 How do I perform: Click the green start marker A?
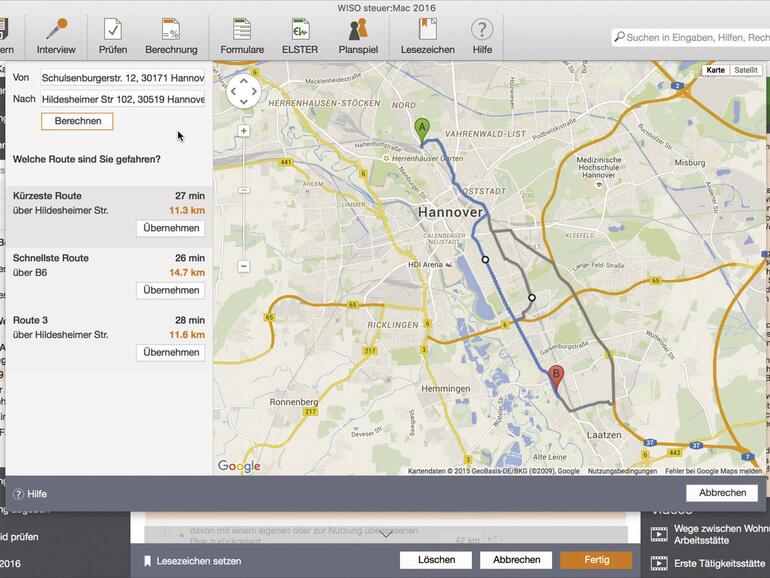point(422,131)
